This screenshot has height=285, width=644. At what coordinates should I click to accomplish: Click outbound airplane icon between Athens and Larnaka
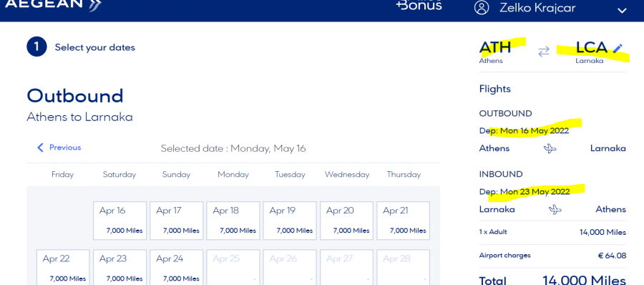click(x=550, y=148)
